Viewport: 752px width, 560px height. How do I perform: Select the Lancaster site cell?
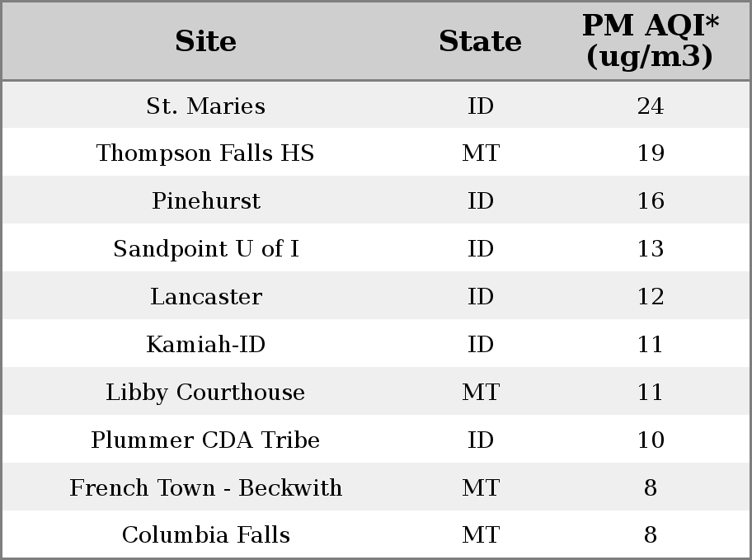coord(205,296)
